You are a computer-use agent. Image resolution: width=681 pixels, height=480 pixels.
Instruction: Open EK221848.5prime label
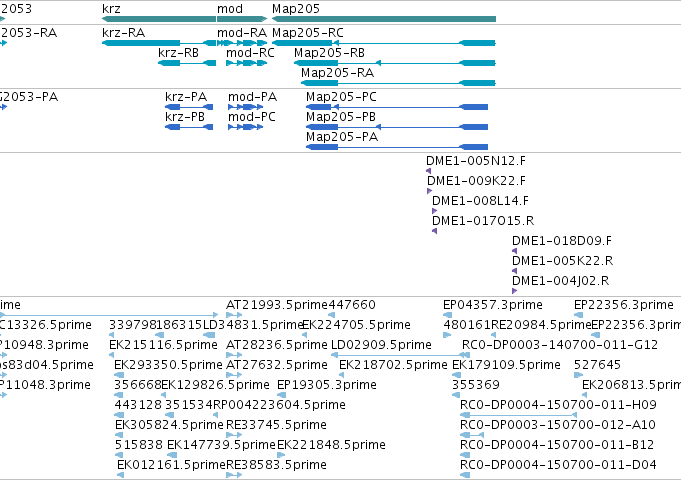coord(331,444)
